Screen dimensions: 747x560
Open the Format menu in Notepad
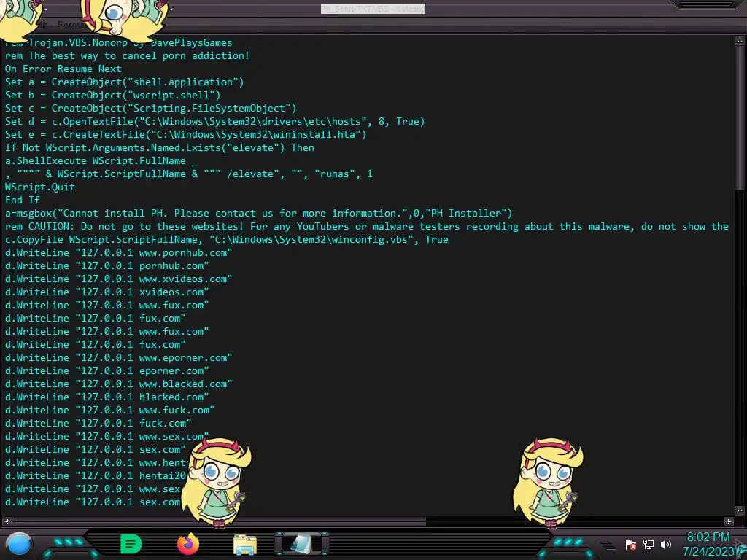tap(71, 25)
